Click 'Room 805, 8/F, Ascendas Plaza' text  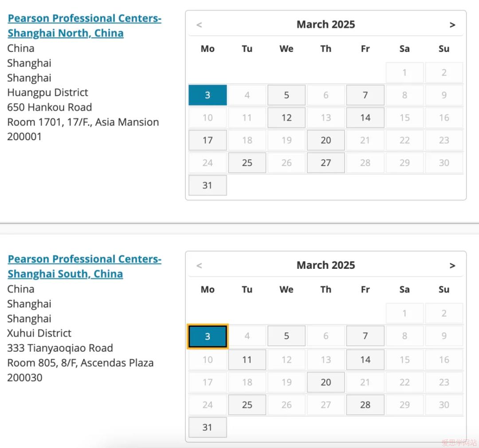[x=80, y=363]
